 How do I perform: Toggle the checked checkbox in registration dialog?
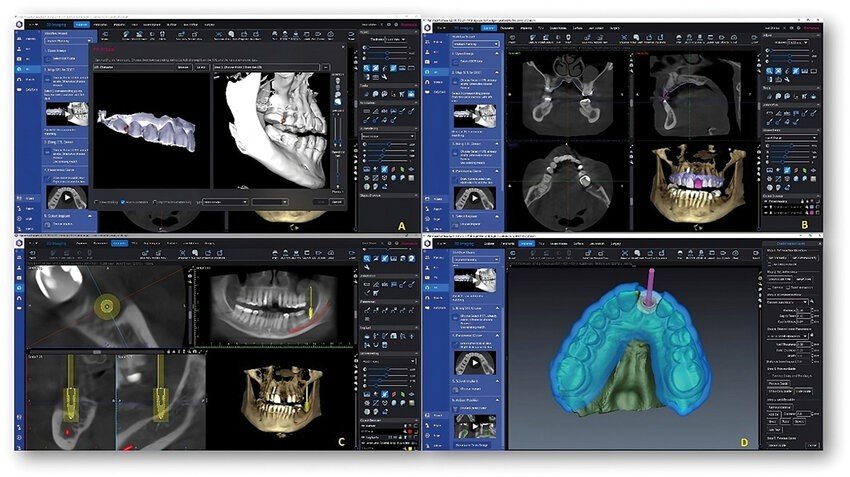[122, 202]
